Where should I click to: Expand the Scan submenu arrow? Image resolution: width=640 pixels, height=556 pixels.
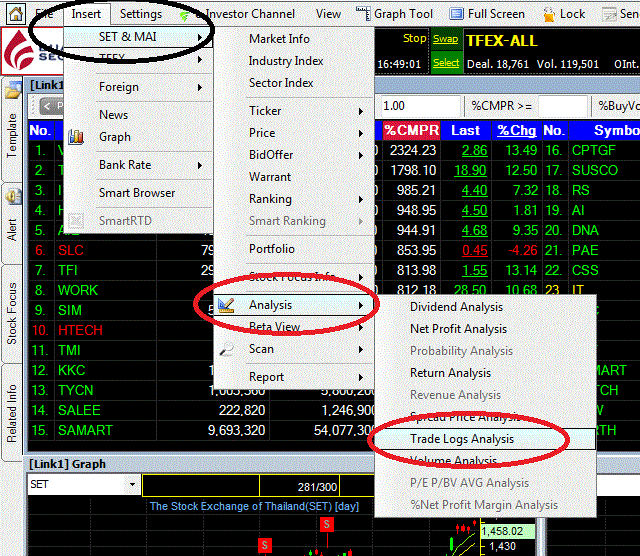[x=361, y=349]
